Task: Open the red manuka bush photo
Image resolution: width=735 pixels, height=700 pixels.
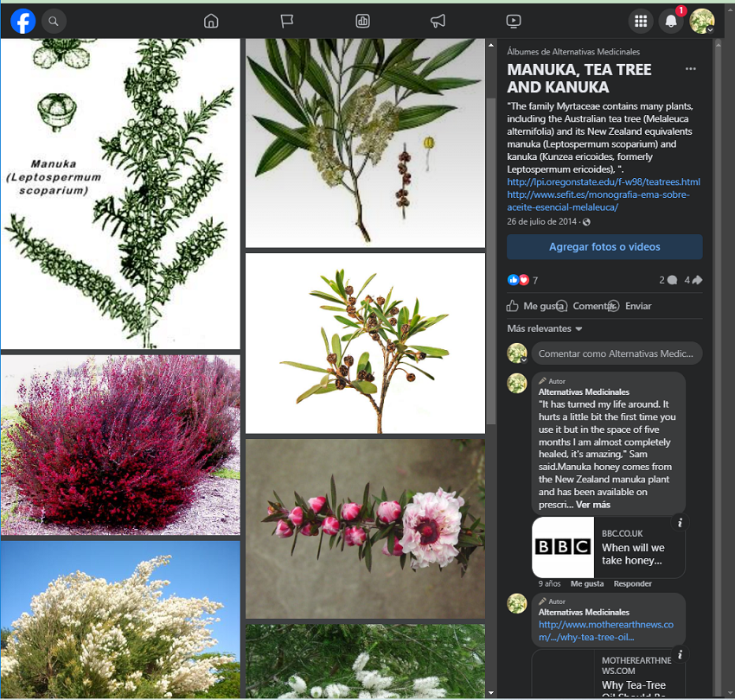Action: pyautogui.click(x=120, y=444)
